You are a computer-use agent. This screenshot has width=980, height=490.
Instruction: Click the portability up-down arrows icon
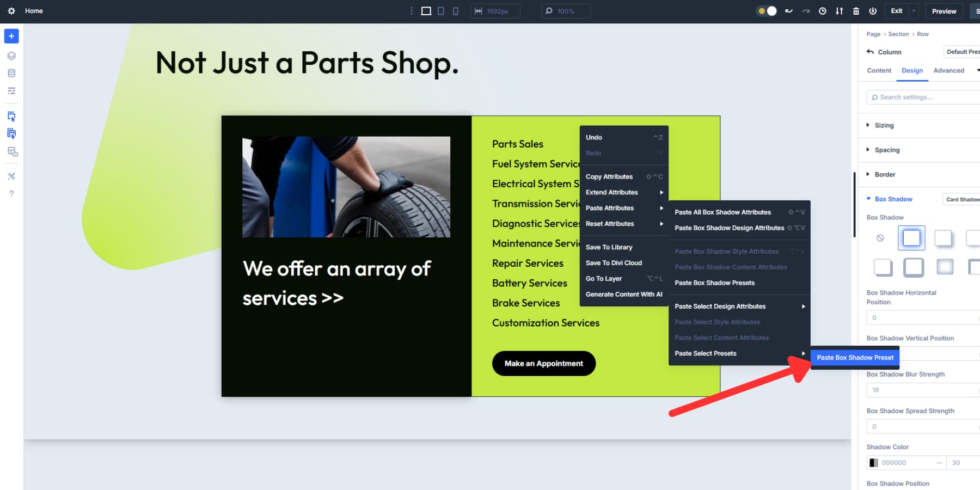839,10
